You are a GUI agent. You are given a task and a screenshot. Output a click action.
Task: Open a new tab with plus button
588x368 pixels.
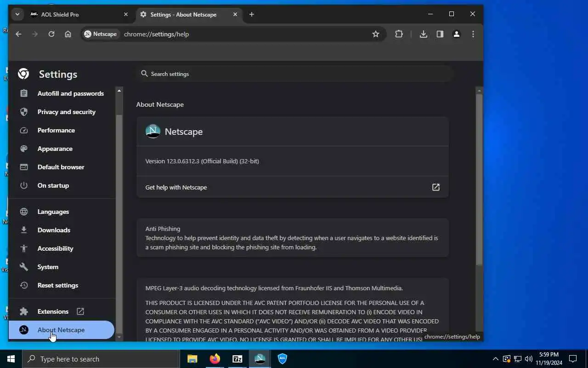pos(251,14)
